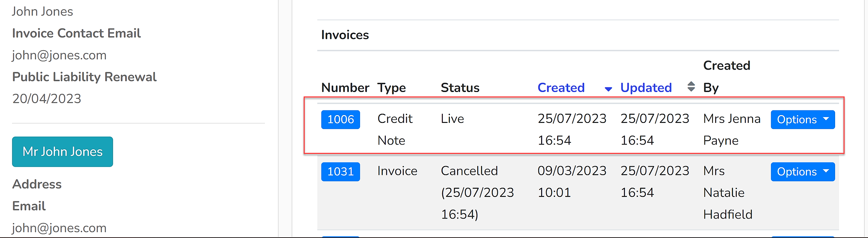Click the Credit Note type cell
The height and width of the screenshot is (238, 868).
click(395, 130)
